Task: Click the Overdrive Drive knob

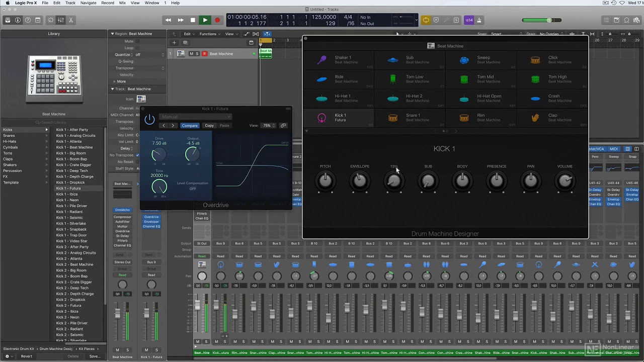Action: (x=159, y=155)
